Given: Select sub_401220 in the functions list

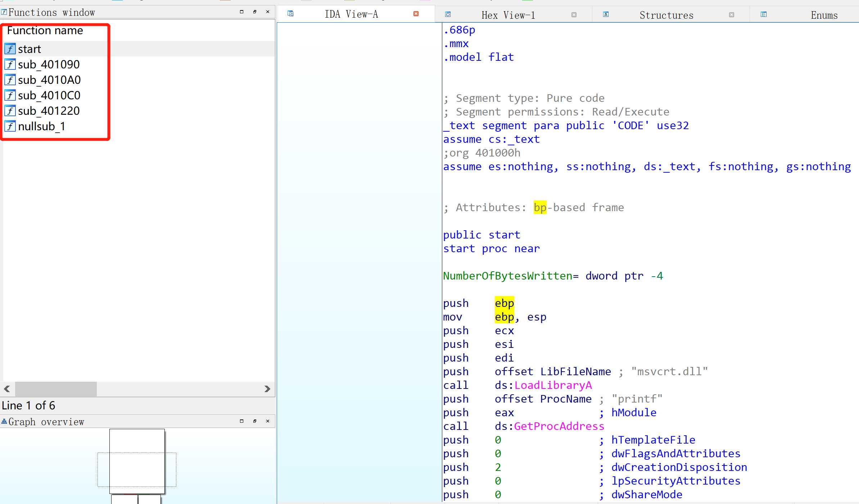Looking at the screenshot, I should point(49,111).
